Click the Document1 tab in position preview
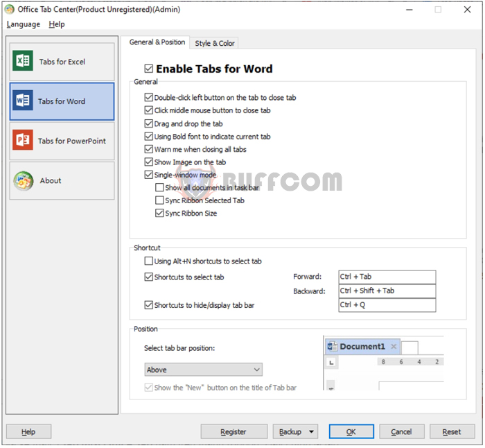Image resolution: width=485 pixels, height=448 pixels. [362, 347]
